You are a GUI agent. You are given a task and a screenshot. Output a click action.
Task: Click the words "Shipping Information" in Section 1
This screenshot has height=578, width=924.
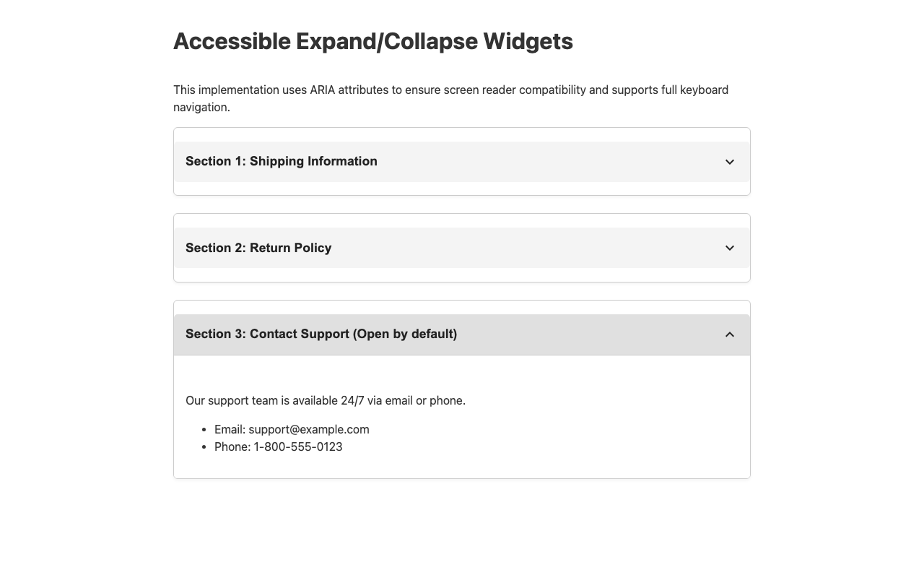point(313,161)
